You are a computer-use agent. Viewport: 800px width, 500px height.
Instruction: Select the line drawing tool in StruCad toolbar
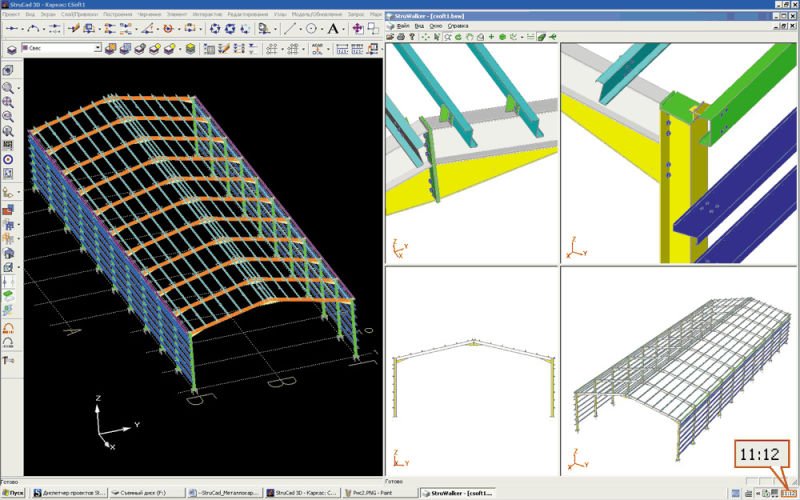(x=291, y=29)
